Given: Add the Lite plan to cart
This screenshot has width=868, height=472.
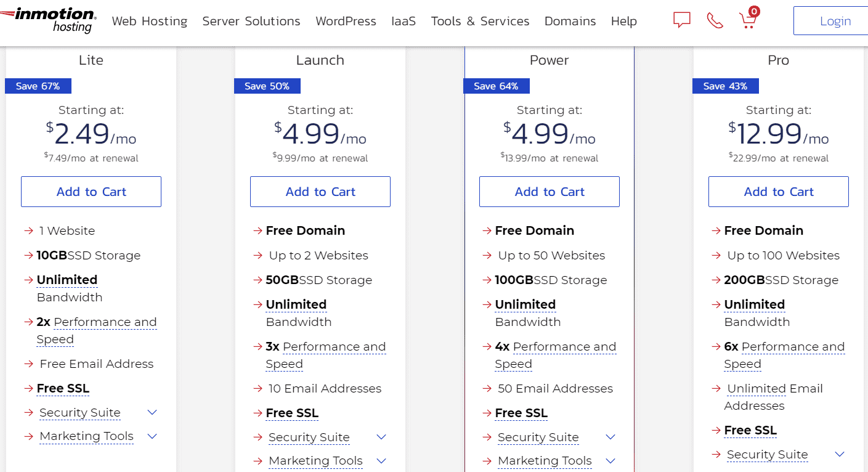Looking at the screenshot, I should point(91,192).
